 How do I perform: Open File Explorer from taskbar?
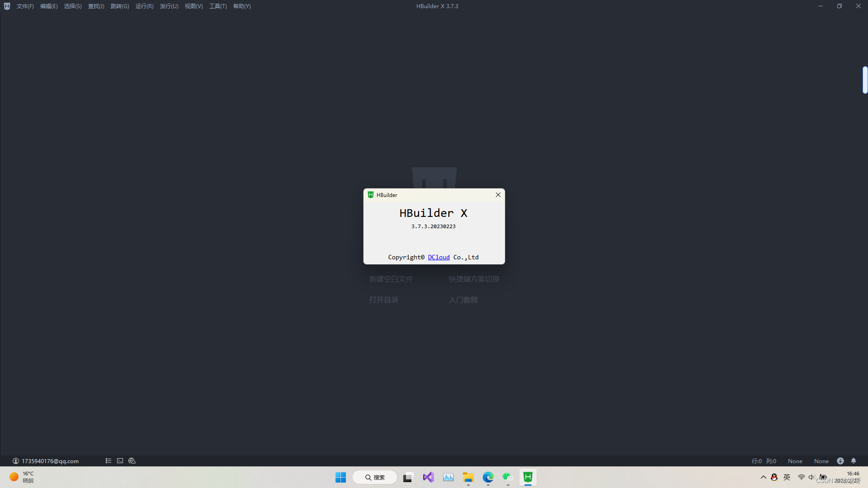coord(468,477)
